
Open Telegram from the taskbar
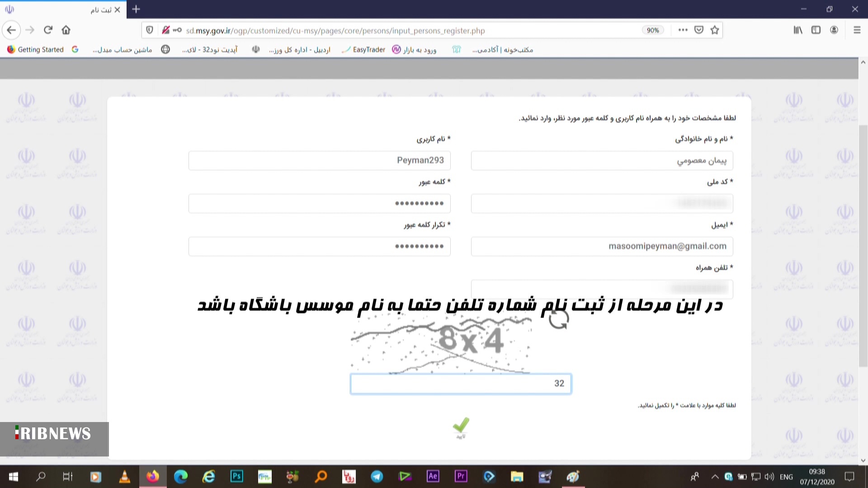point(377,476)
